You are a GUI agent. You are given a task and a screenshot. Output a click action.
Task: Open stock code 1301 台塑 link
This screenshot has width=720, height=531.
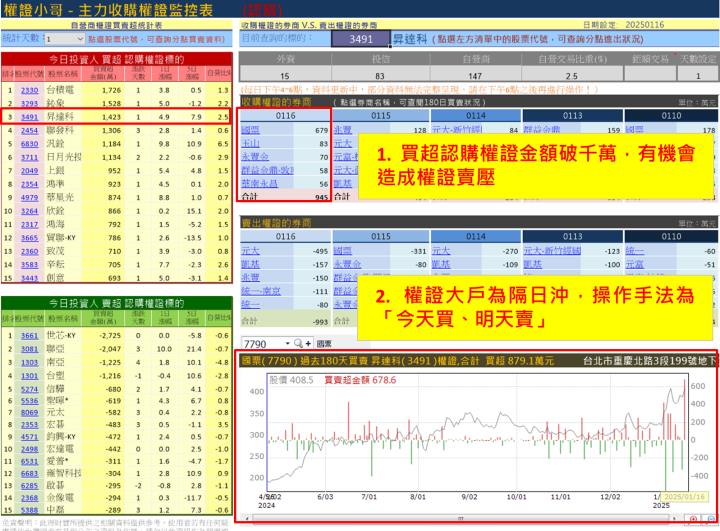pyautogui.click(x=29, y=375)
